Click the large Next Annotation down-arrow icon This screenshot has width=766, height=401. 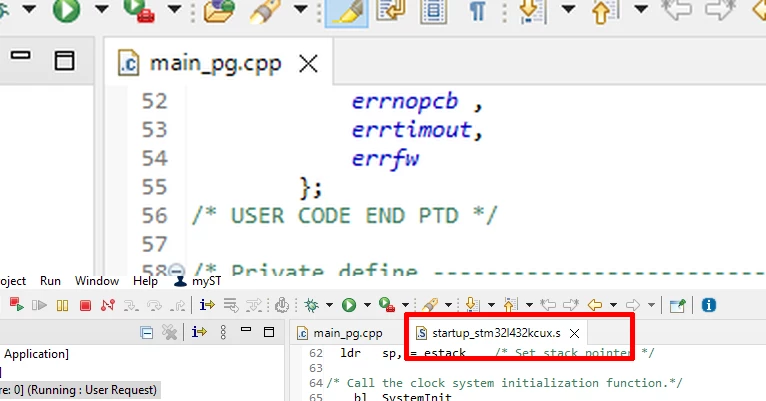click(x=532, y=11)
